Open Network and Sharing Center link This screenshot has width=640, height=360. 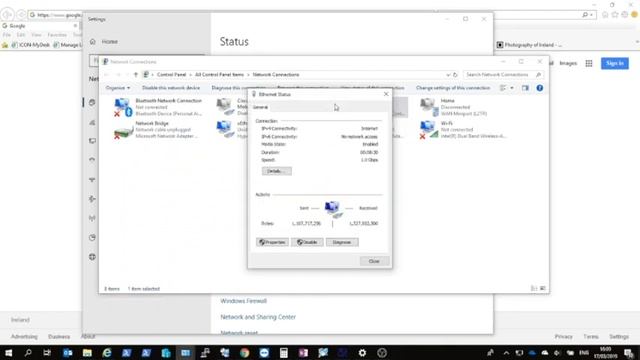coord(258,317)
